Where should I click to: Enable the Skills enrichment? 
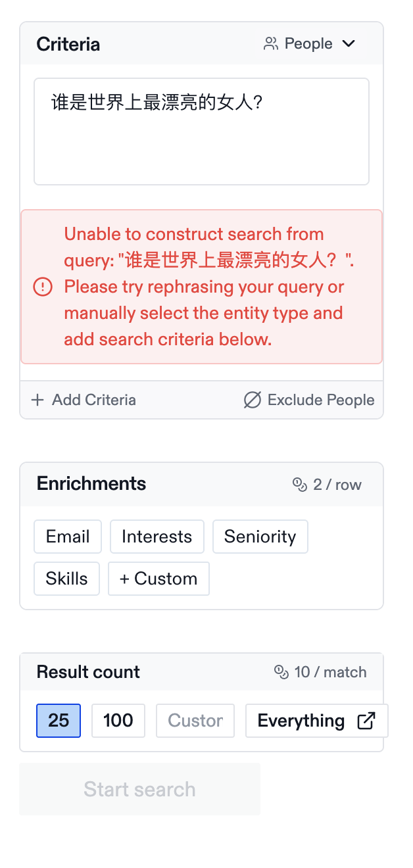[66, 579]
